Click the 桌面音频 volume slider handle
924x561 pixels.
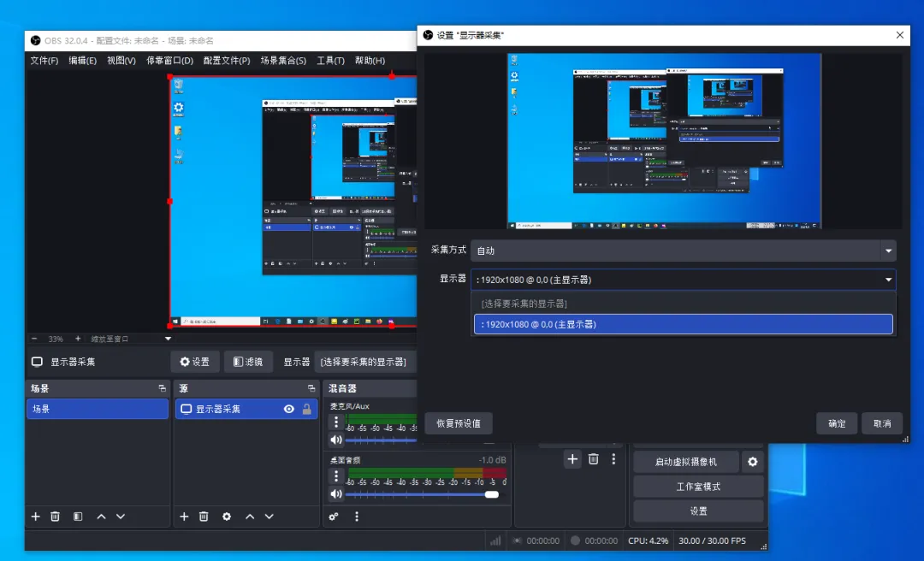(491, 494)
